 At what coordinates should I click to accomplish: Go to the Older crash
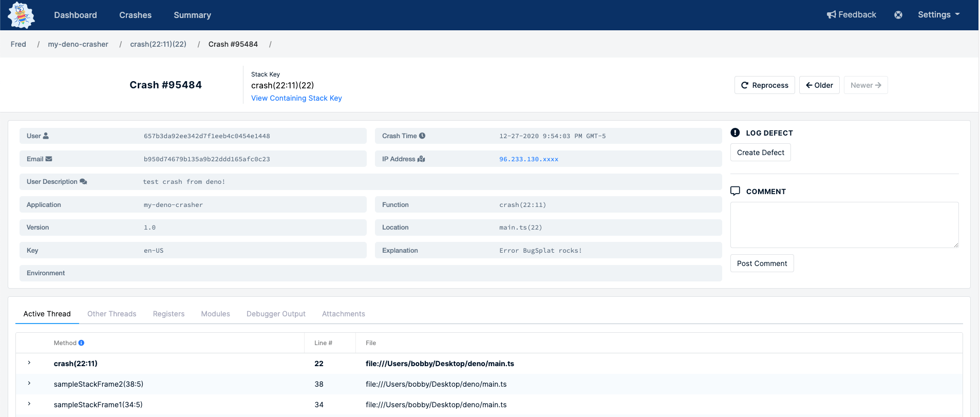click(819, 85)
